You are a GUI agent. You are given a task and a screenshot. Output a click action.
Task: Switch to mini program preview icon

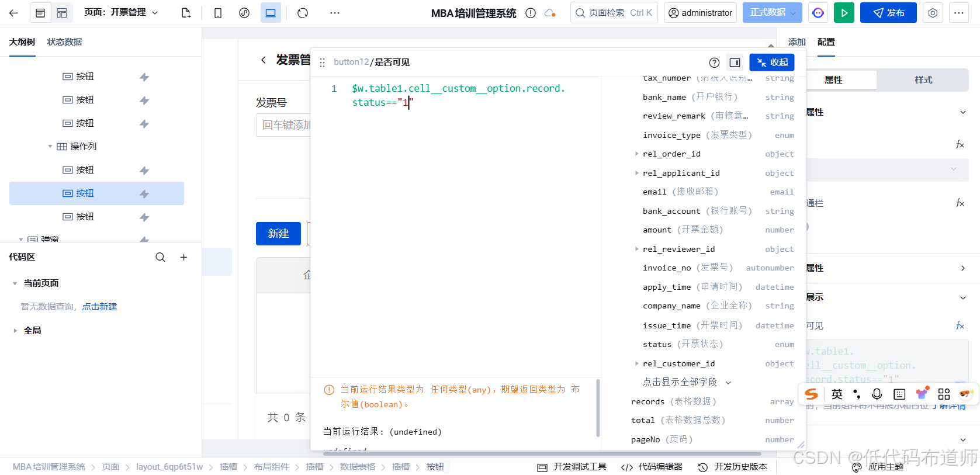244,13
